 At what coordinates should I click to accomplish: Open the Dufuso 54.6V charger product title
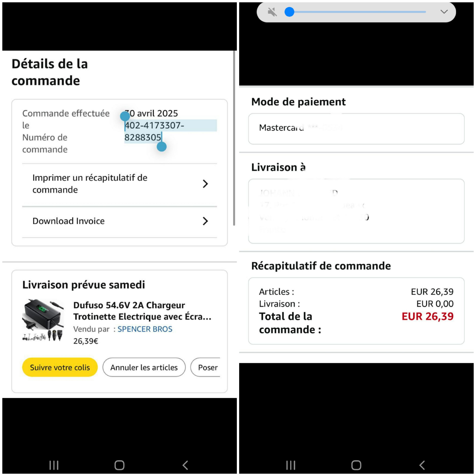142,311
